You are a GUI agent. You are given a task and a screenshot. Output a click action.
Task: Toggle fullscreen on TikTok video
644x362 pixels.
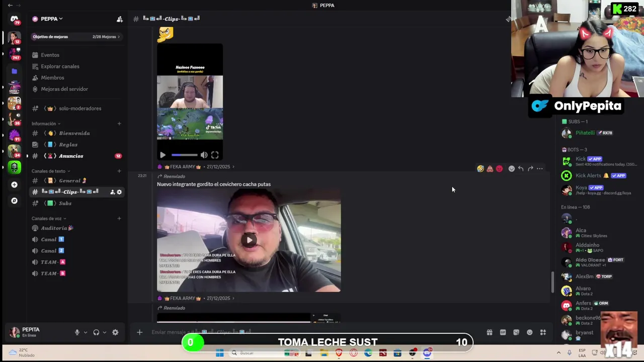point(215,155)
